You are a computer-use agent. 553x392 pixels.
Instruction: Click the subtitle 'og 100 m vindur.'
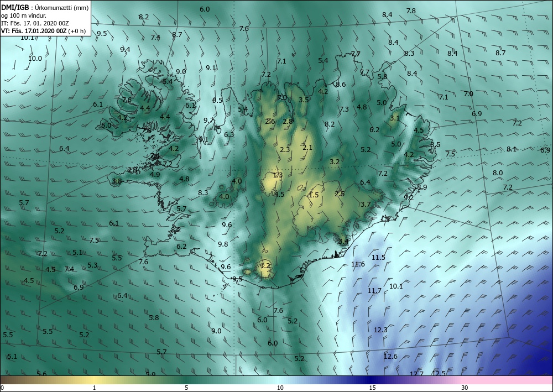pyautogui.click(x=24, y=15)
